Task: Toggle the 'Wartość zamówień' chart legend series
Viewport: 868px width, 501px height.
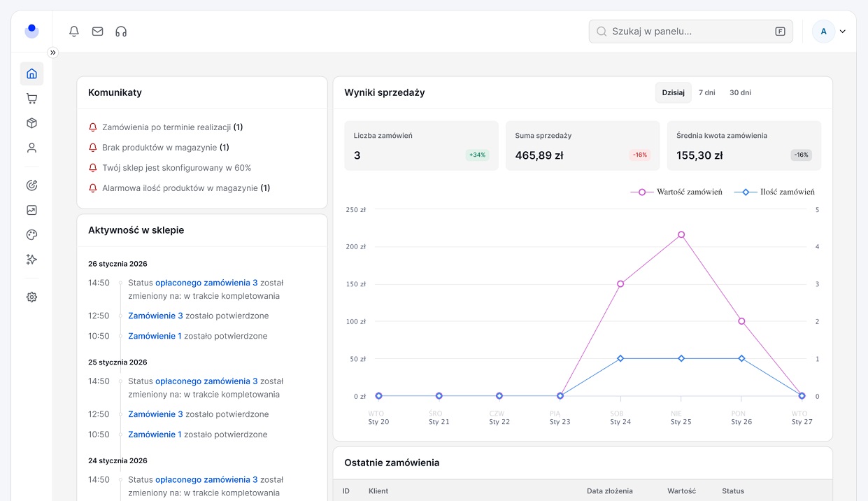Action: click(676, 192)
